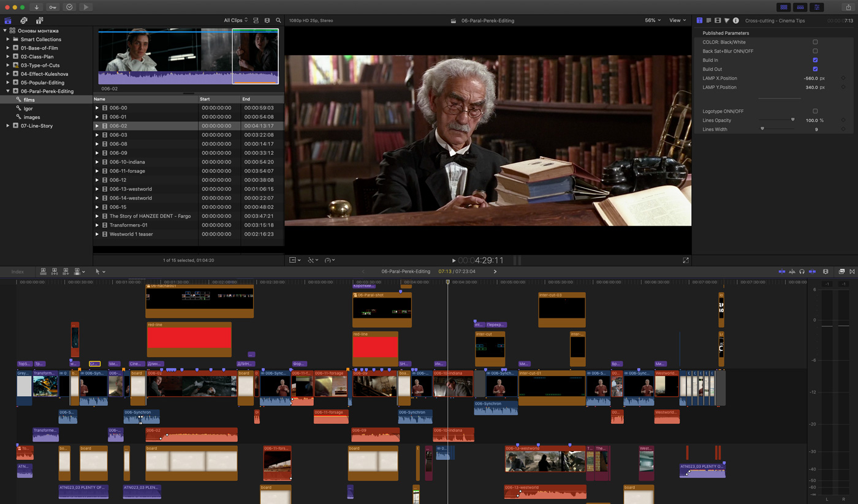Open the View options dropdown

677,20
